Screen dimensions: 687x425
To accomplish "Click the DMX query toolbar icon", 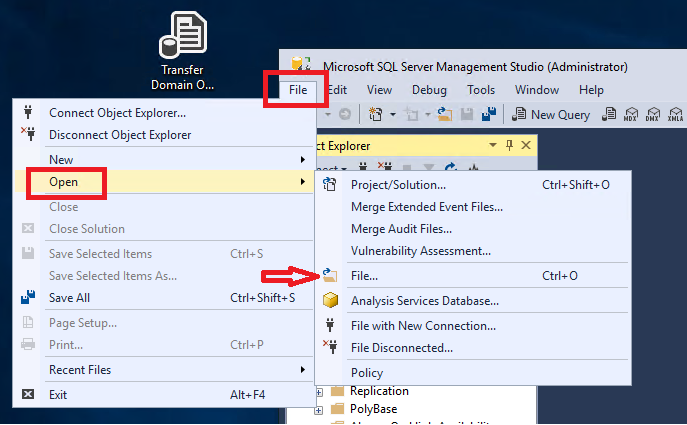I will [x=653, y=114].
